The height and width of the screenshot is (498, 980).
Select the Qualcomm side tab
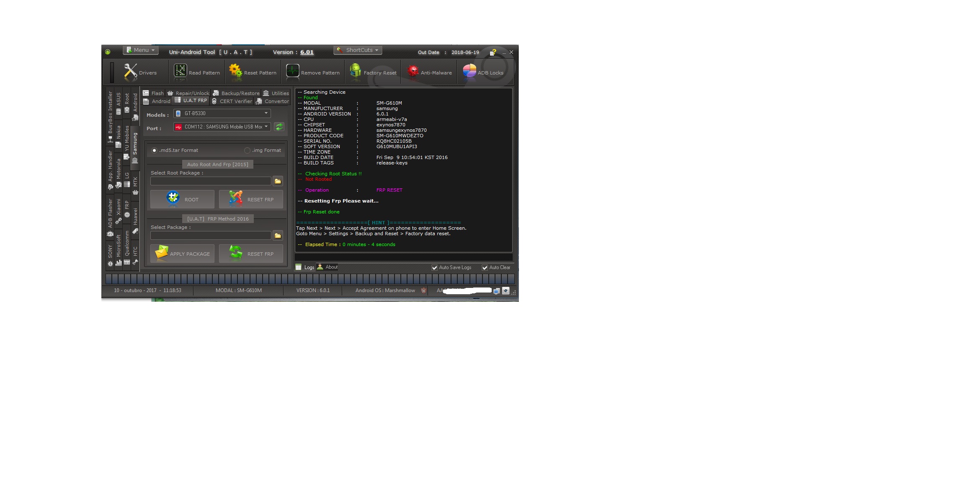click(127, 247)
